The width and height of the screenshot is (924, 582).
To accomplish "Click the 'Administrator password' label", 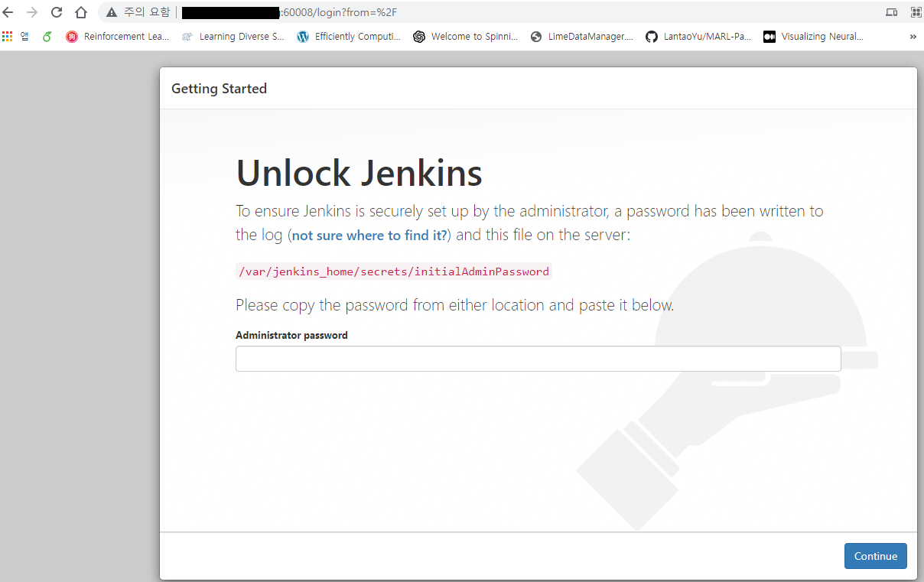I will (x=291, y=335).
